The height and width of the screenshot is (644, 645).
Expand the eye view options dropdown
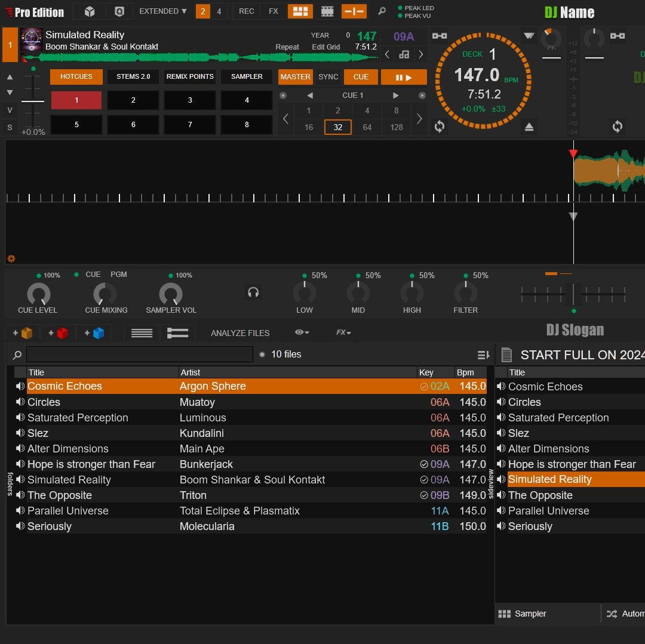click(302, 332)
